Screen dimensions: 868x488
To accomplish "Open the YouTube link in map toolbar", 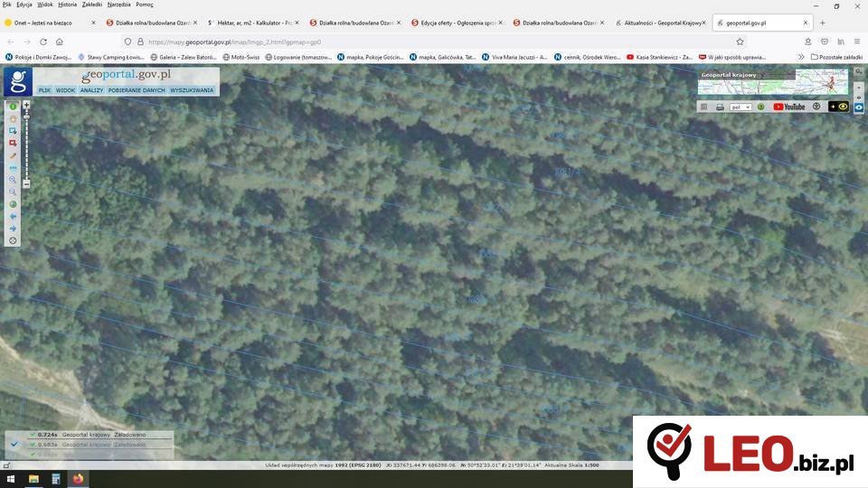I will pyautogui.click(x=788, y=107).
